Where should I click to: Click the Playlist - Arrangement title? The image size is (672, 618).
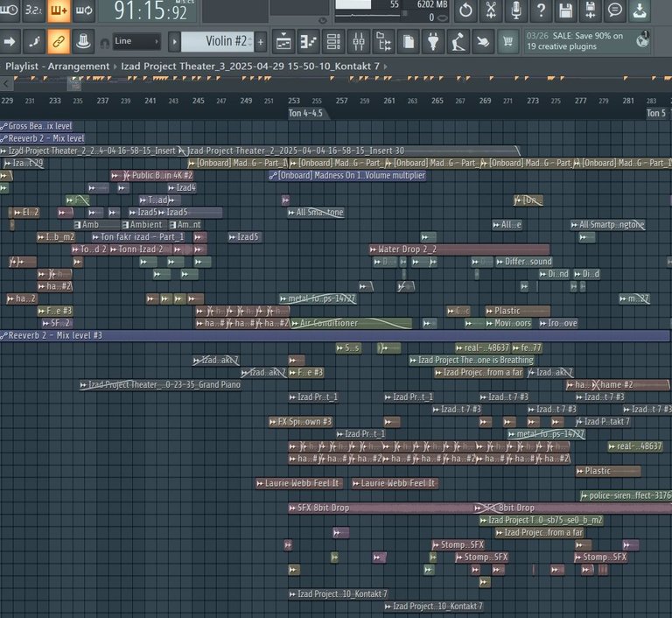click(x=58, y=67)
